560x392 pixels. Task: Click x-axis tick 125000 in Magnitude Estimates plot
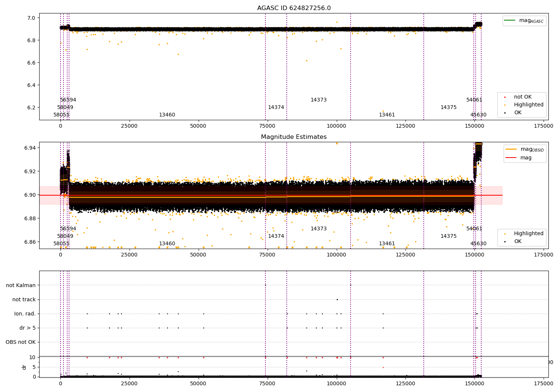tap(405, 255)
